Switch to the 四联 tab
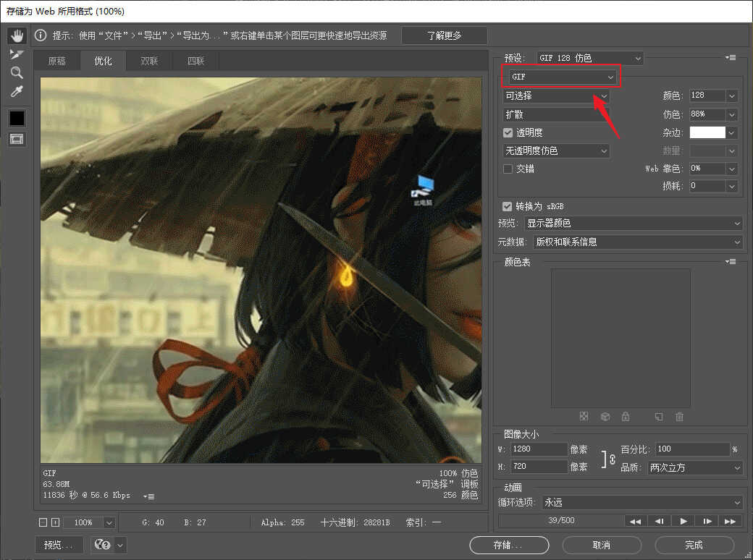 (x=195, y=61)
